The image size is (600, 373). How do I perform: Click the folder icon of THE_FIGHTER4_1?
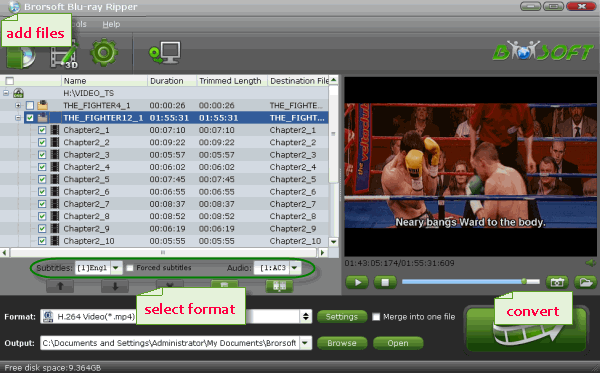[x=42, y=105]
